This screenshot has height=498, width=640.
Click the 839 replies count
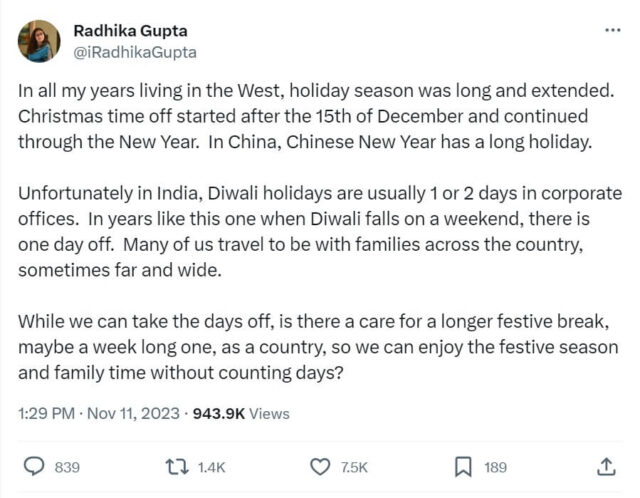coord(67,467)
